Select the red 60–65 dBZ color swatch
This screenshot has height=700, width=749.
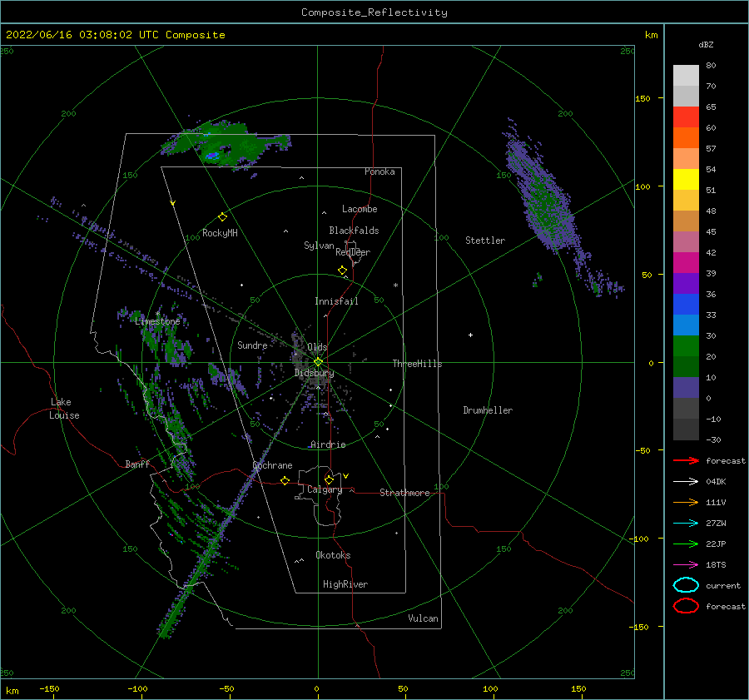pyautogui.click(x=686, y=117)
